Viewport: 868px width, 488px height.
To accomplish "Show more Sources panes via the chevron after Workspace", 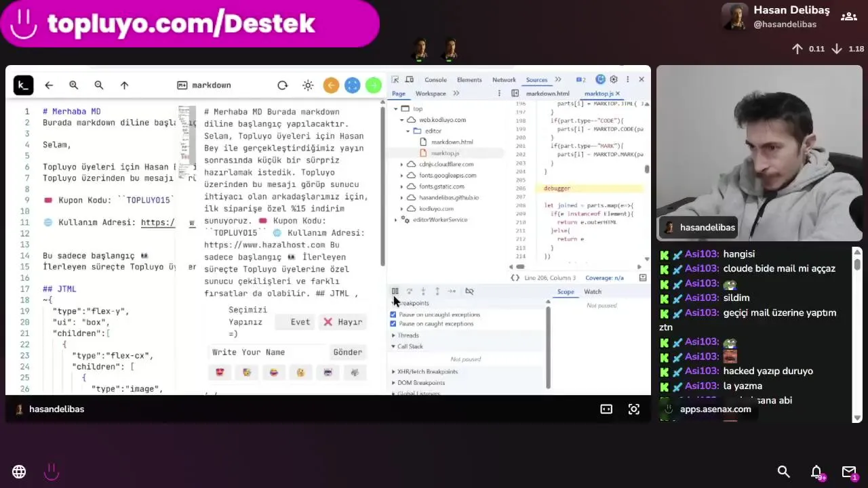I will pos(456,94).
